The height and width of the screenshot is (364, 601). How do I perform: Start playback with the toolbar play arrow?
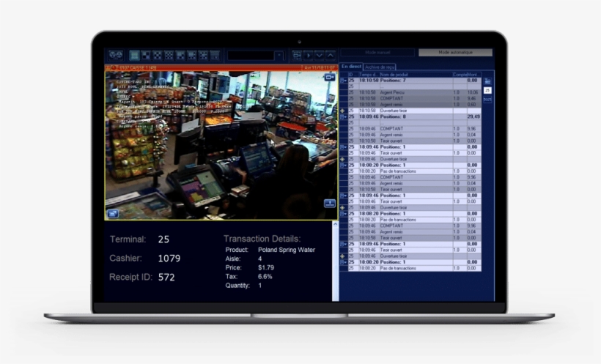click(x=308, y=56)
